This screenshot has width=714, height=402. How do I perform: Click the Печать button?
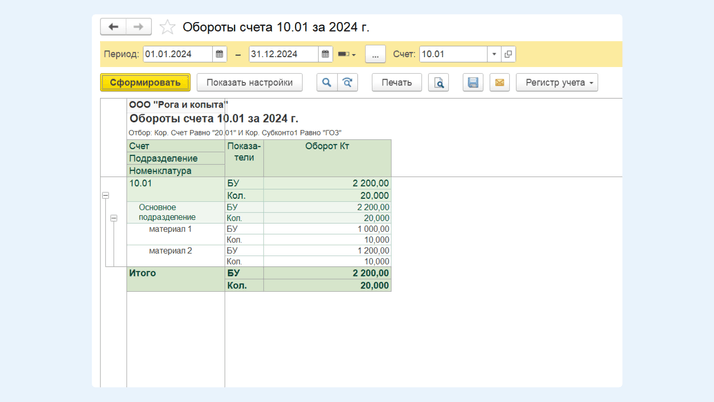tap(396, 83)
